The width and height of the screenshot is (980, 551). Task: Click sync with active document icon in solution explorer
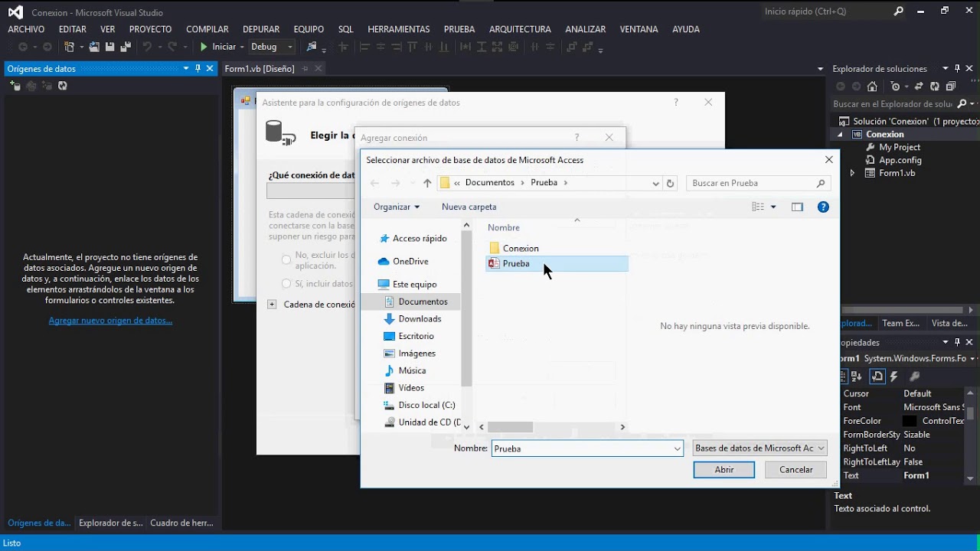pyautogui.click(x=920, y=86)
